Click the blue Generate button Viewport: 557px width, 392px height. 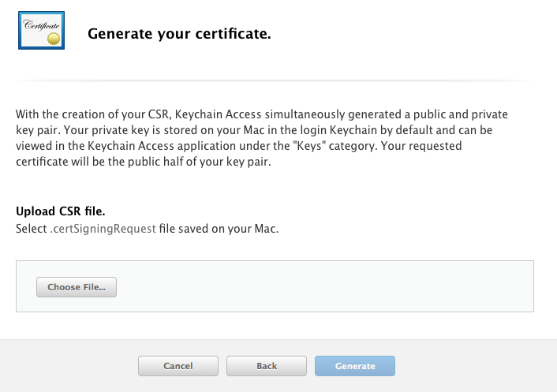tap(355, 366)
